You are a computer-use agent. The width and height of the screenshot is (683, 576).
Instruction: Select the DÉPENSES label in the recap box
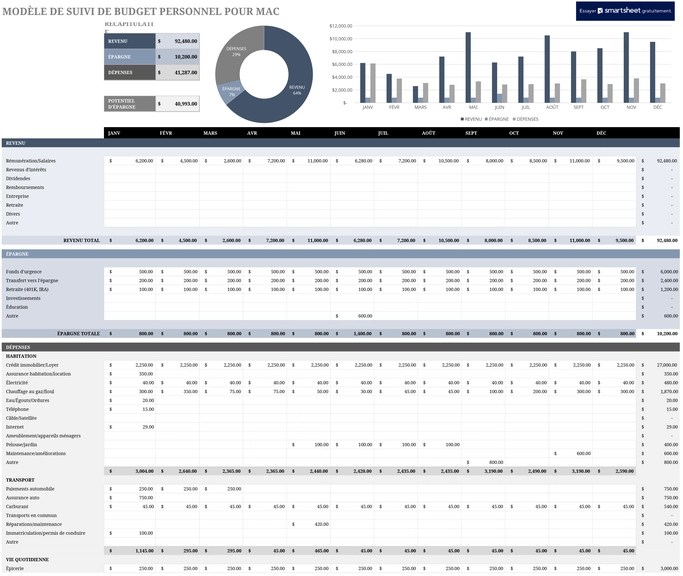click(x=129, y=72)
